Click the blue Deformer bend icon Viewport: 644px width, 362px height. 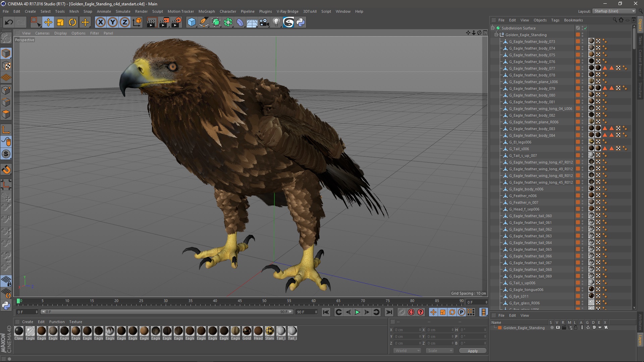click(240, 22)
